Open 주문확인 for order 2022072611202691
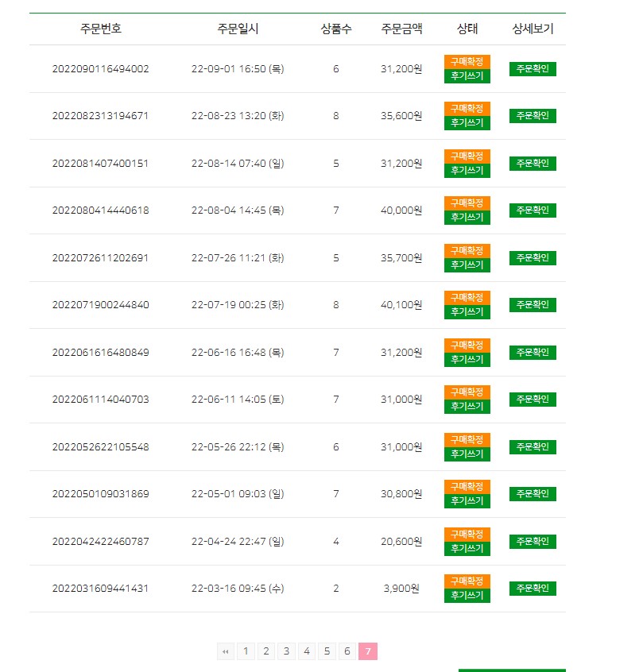 [x=533, y=258]
